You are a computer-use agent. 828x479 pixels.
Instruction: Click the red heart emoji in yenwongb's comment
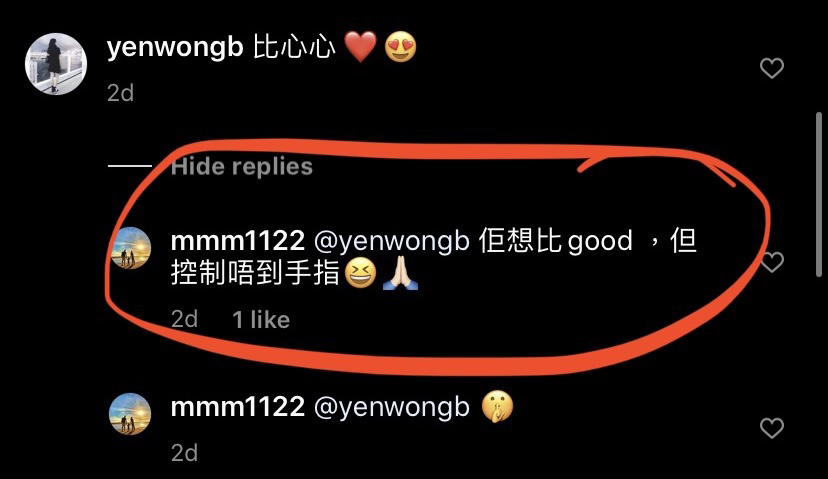[360, 46]
